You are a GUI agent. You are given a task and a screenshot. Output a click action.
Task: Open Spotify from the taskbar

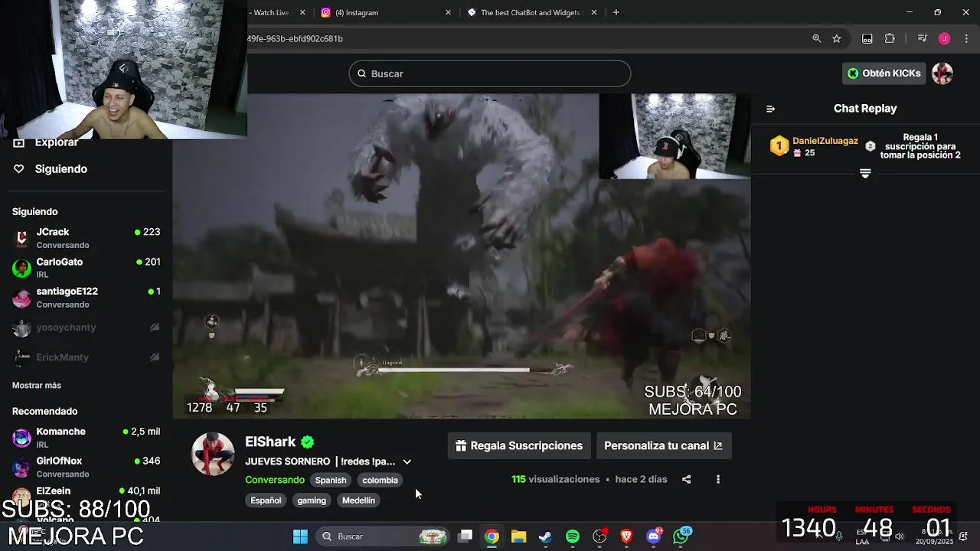coord(572,536)
